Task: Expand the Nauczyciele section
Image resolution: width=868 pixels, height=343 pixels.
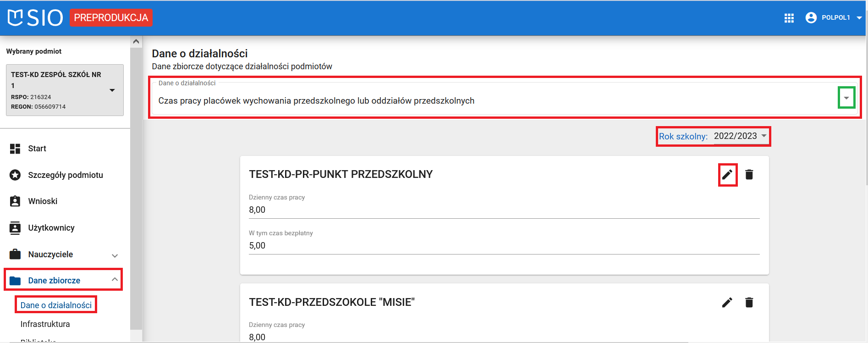Action: [115, 254]
